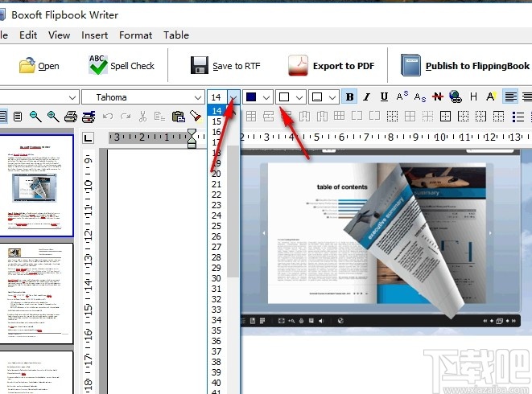The width and height of the screenshot is (532, 394).
Task: Click the undo icon
Action: pos(108,117)
